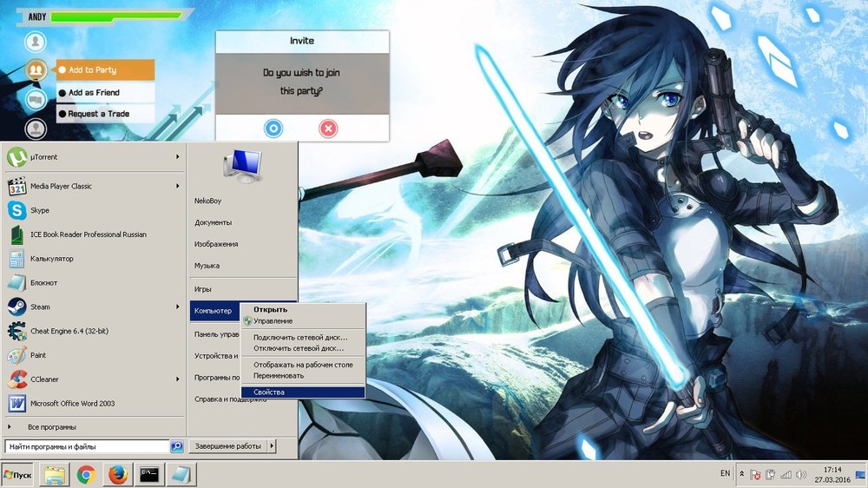Click the Найти программы и файлы search box
Screen dimensions: 868x488
pos(85,446)
